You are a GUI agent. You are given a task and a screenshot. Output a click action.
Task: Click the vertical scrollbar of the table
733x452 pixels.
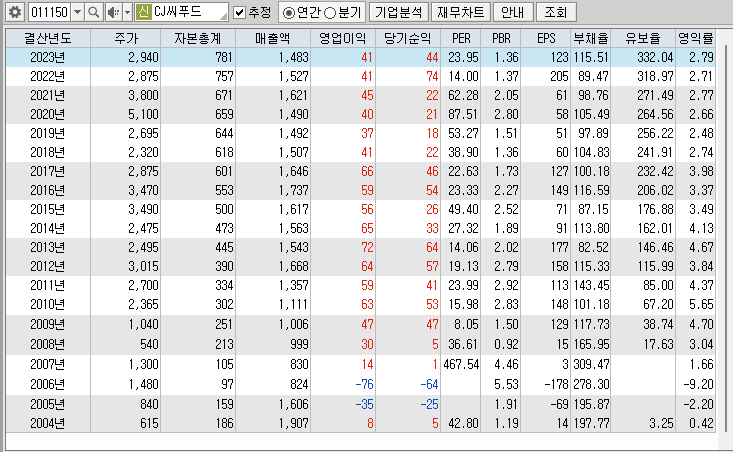click(726, 238)
